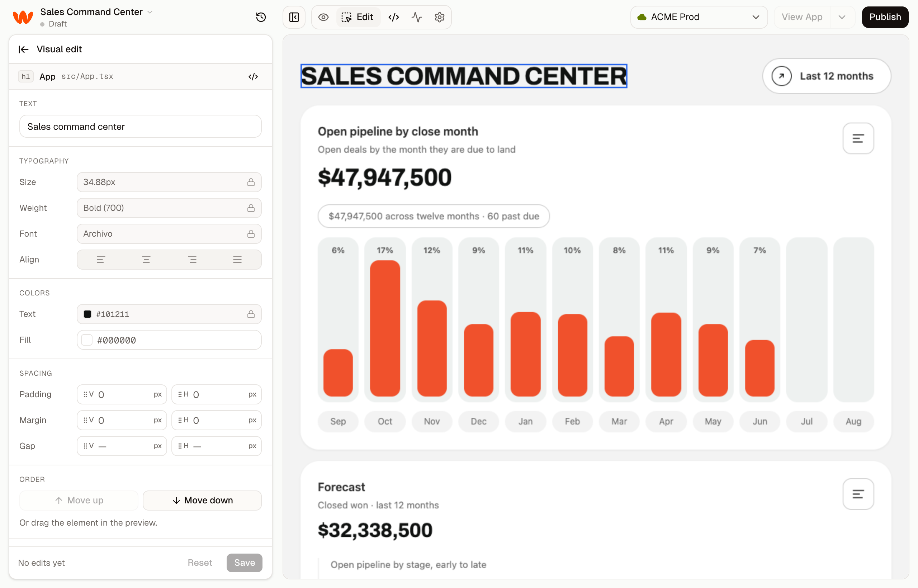Image resolution: width=918 pixels, height=588 pixels.
Task: Open the Open pipeline card menu icon
Action: (858, 138)
